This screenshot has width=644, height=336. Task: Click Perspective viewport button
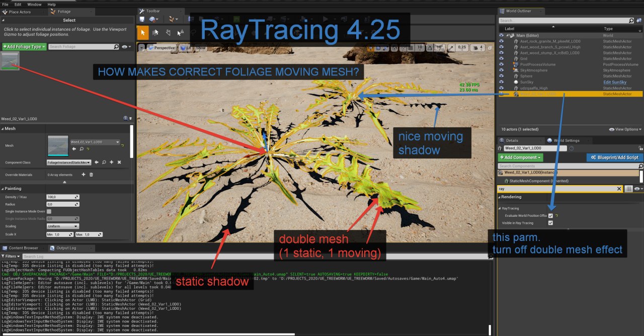click(162, 48)
